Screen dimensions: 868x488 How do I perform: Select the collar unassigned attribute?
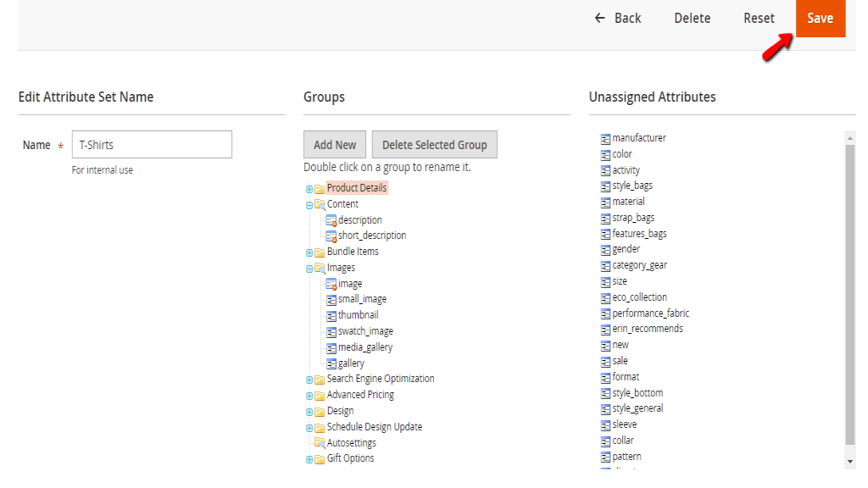point(623,441)
